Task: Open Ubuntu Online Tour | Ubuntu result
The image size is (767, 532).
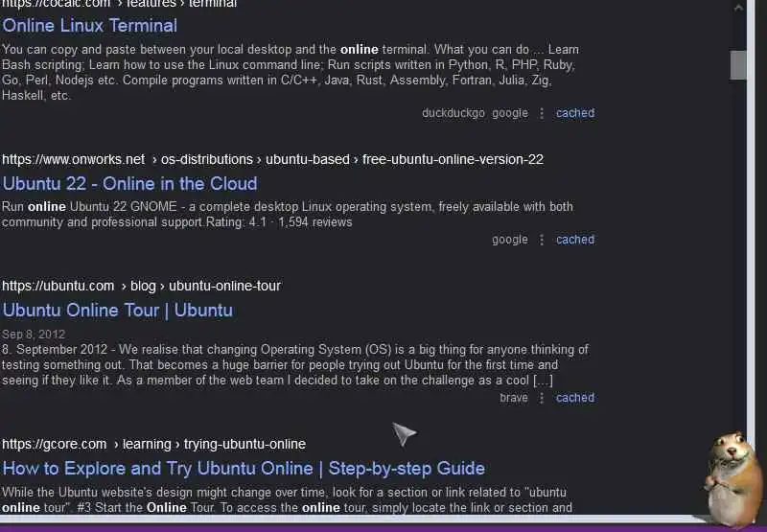Action: point(117,311)
